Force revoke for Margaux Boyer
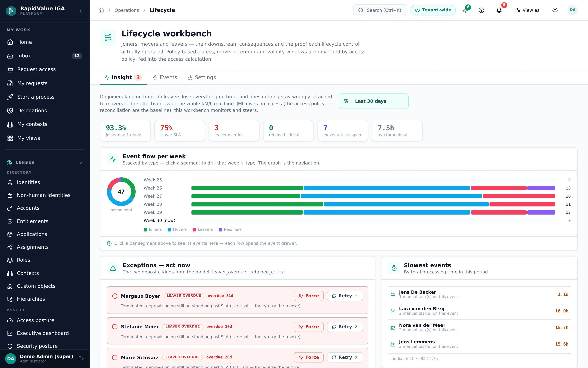This screenshot has height=368, width=588. (x=309, y=296)
